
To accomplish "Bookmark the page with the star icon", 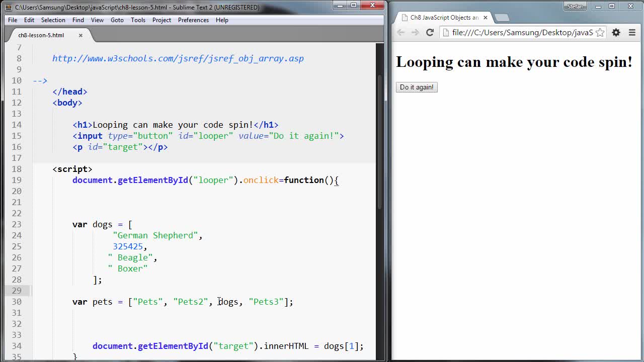I will pos(600,32).
